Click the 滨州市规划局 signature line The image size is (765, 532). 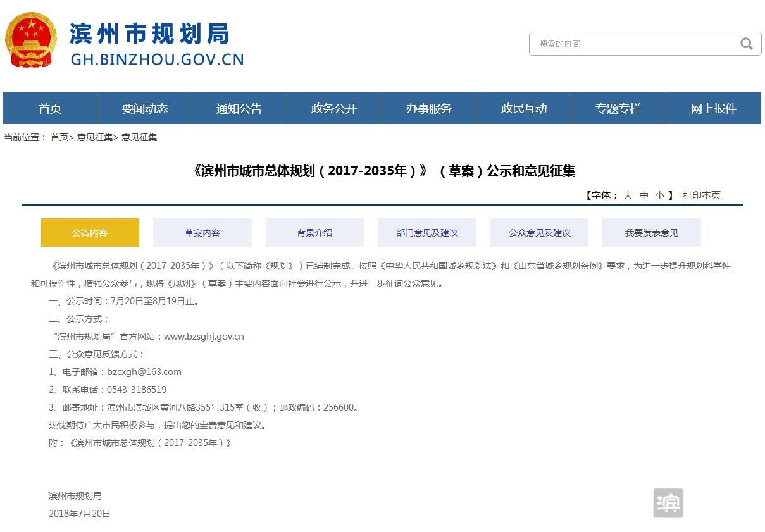pos(75,496)
